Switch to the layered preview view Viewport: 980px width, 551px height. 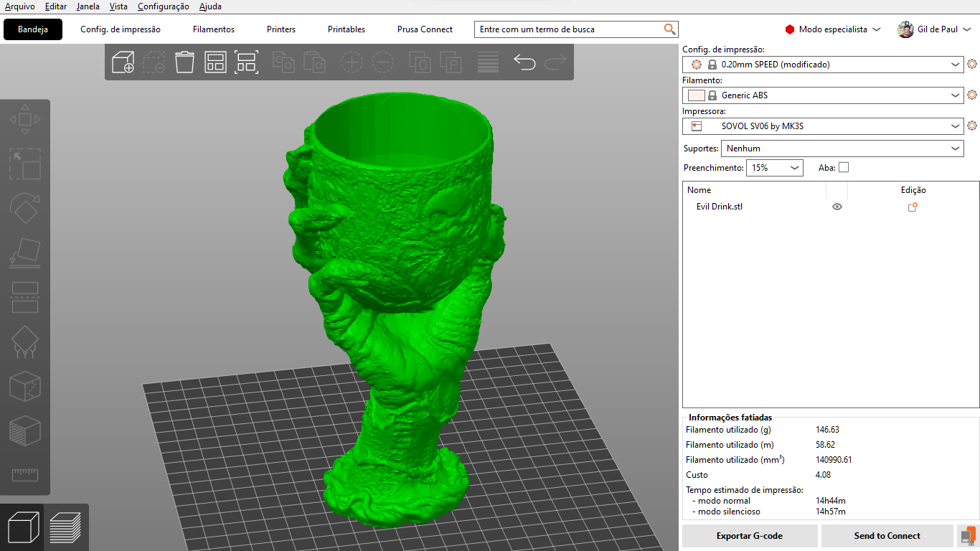click(65, 528)
